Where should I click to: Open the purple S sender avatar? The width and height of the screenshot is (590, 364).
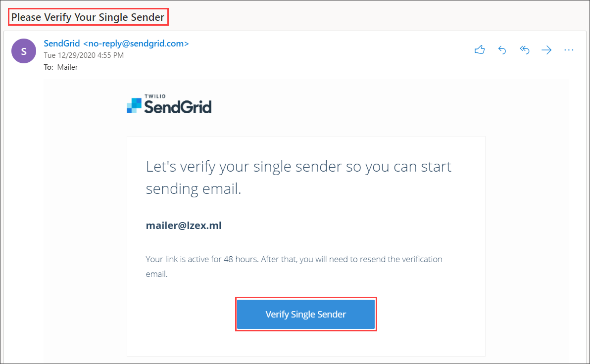pyautogui.click(x=24, y=51)
